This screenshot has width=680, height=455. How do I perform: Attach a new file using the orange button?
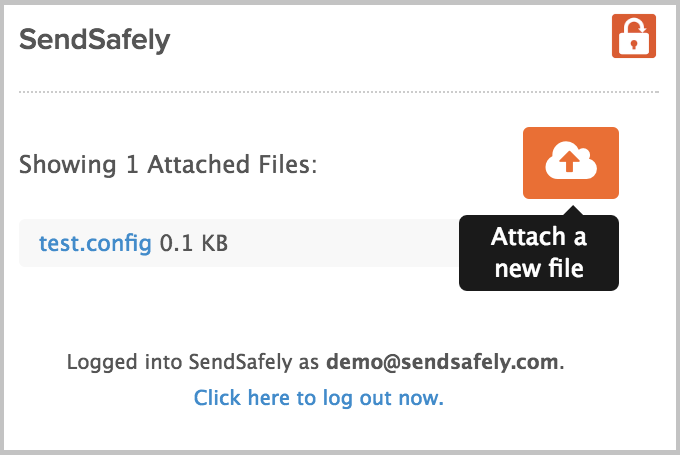point(571,163)
